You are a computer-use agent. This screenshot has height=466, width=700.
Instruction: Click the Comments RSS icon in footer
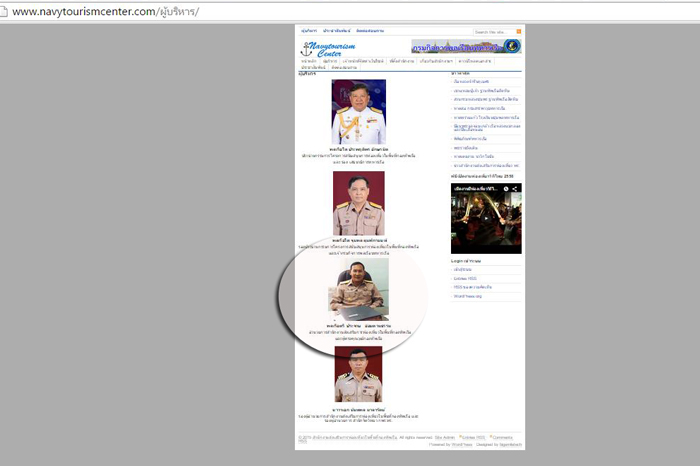click(x=491, y=437)
